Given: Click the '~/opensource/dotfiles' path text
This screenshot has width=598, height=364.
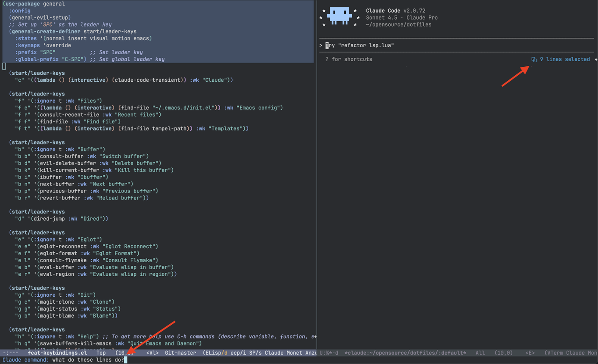Looking at the screenshot, I should [399, 25].
